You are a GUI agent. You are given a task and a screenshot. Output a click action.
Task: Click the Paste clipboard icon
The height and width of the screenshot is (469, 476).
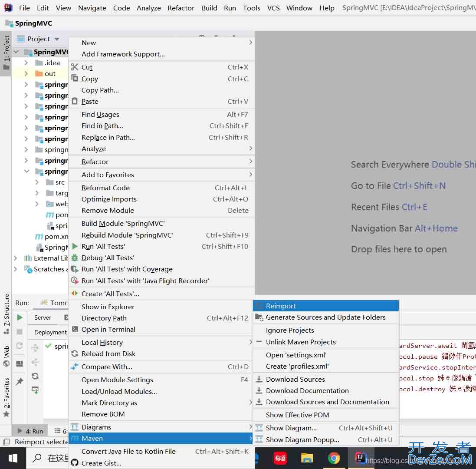(x=74, y=101)
